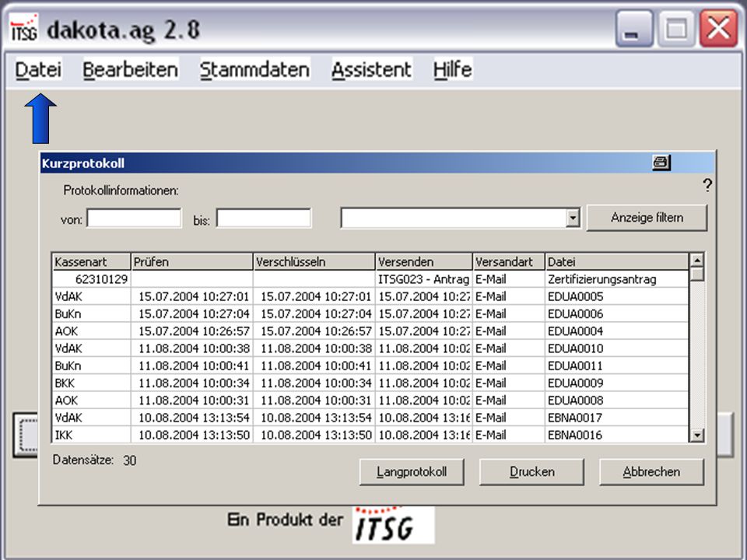Click Prüfen time 15.07.2004 10:26:57
Viewport: 747px width, 560px height.
click(192, 331)
